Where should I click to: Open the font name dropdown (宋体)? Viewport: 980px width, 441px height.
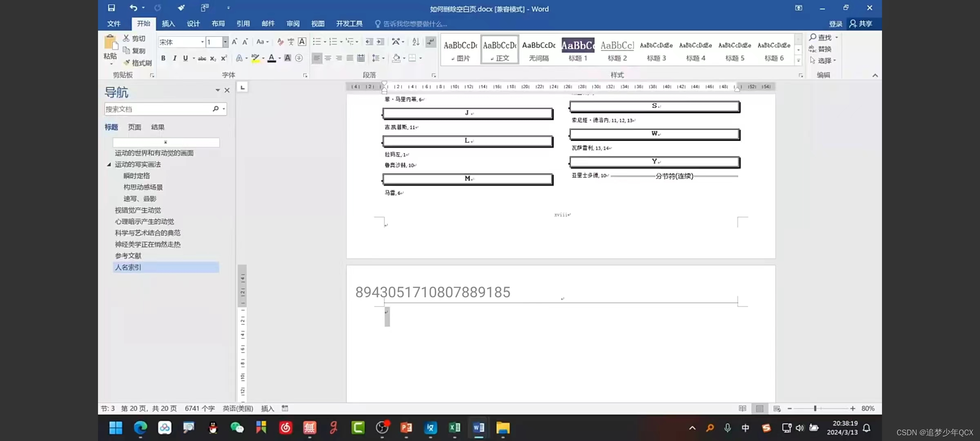[x=202, y=42]
